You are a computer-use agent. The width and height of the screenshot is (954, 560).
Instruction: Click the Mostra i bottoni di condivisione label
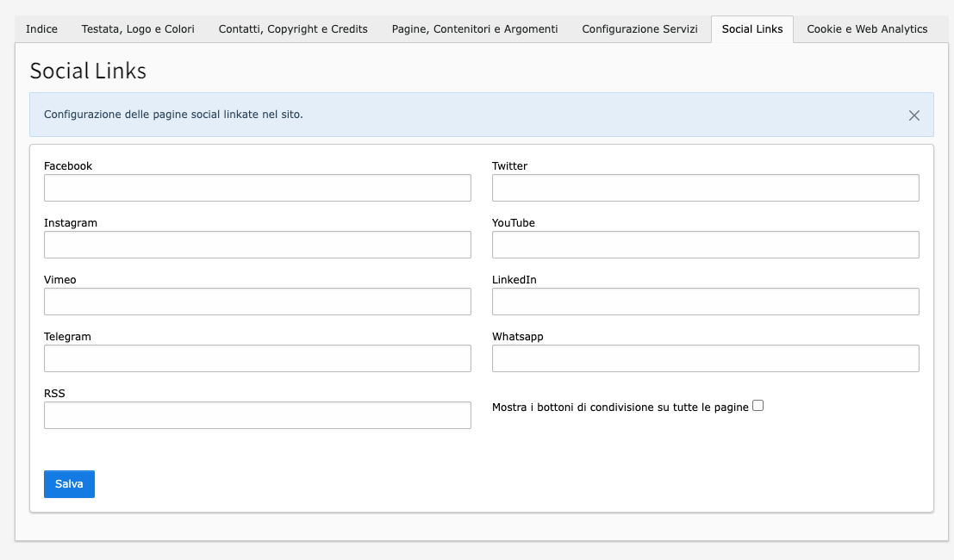coord(620,408)
